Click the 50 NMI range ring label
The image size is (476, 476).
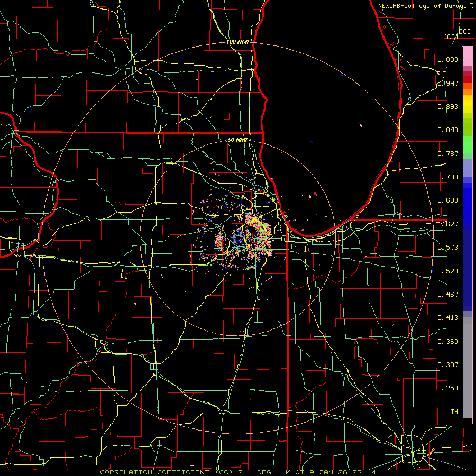(237, 140)
